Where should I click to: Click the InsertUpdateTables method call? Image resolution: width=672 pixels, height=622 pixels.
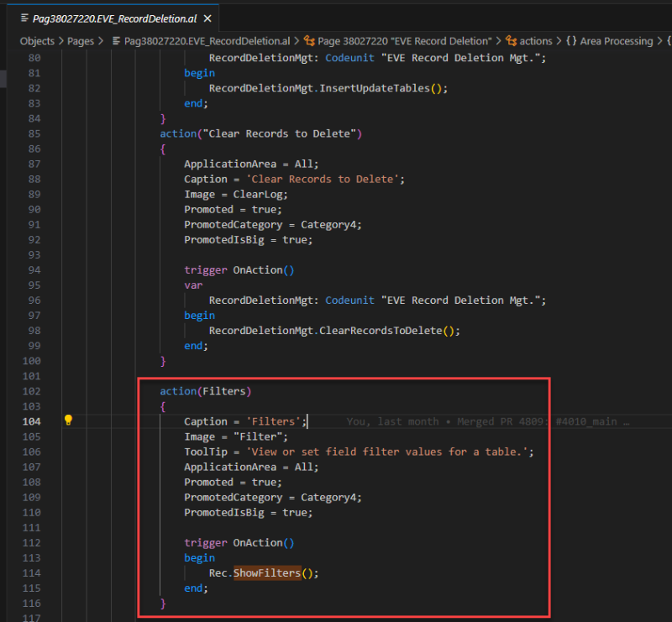point(374,88)
